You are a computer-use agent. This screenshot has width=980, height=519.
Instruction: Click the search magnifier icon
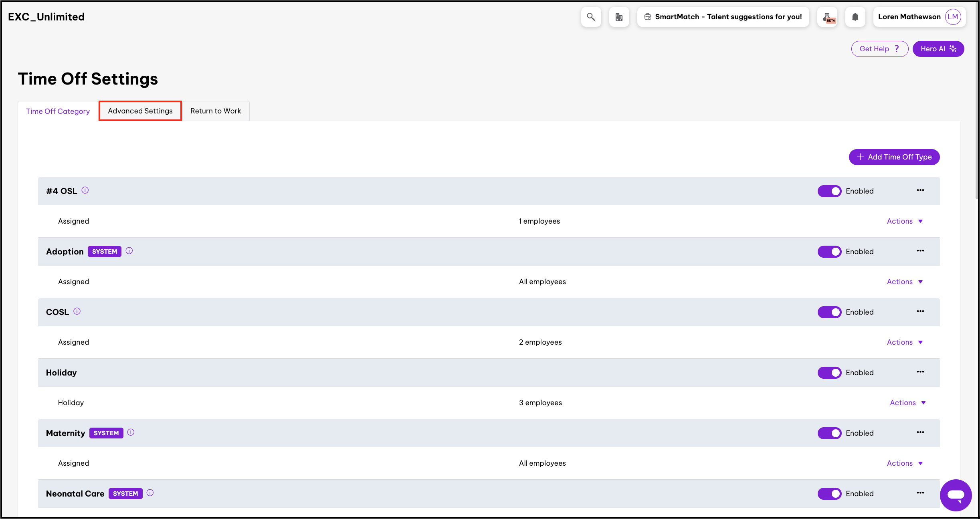point(590,17)
